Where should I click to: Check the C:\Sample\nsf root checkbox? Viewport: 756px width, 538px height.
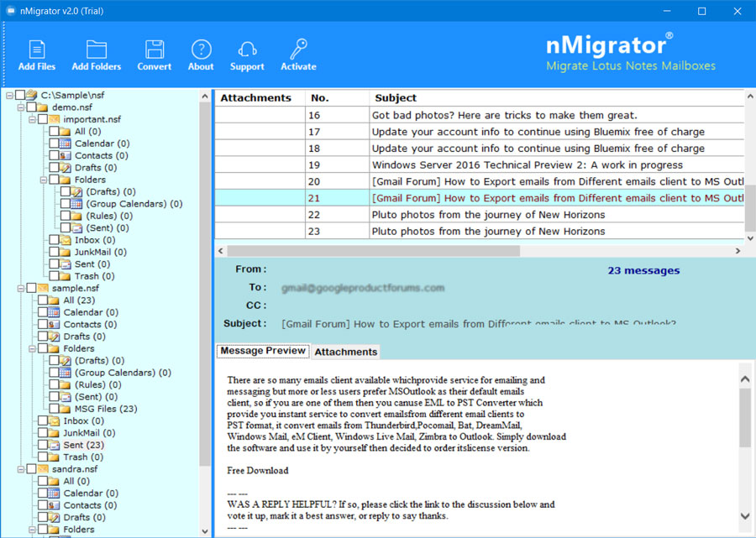(x=20, y=95)
